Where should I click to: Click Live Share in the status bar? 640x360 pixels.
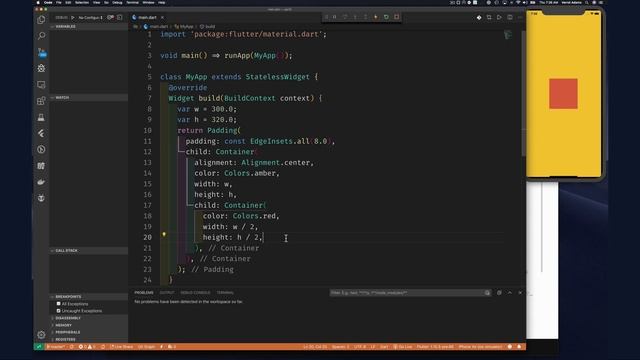pos(122,347)
